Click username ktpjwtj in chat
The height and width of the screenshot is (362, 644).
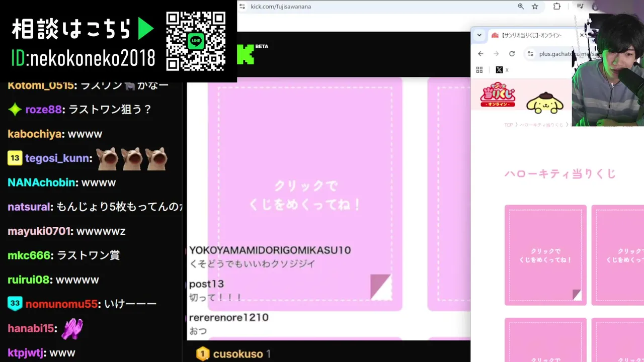point(25,353)
